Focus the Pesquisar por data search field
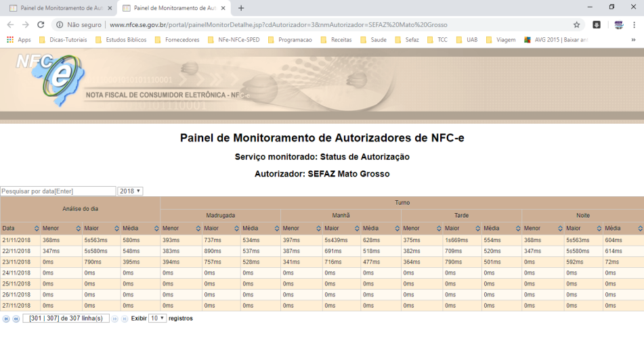The height and width of the screenshot is (345, 644). pos(58,191)
